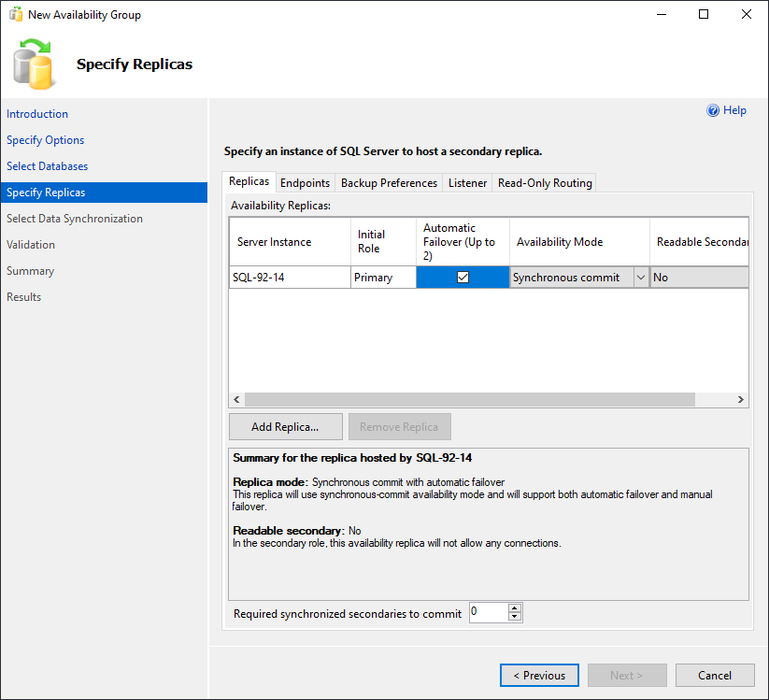
Task: Select the Listener tab
Action: coord(467,183)
